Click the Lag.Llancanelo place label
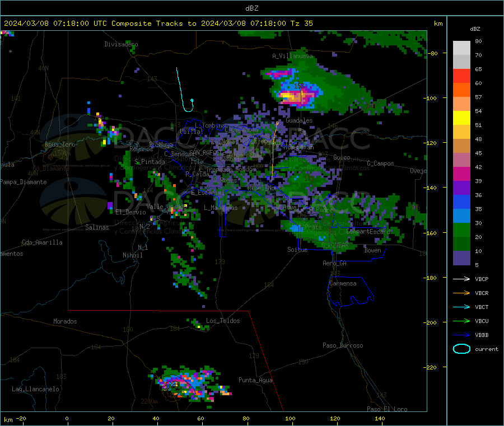504x426 pixels. click(x=35, y=390)
